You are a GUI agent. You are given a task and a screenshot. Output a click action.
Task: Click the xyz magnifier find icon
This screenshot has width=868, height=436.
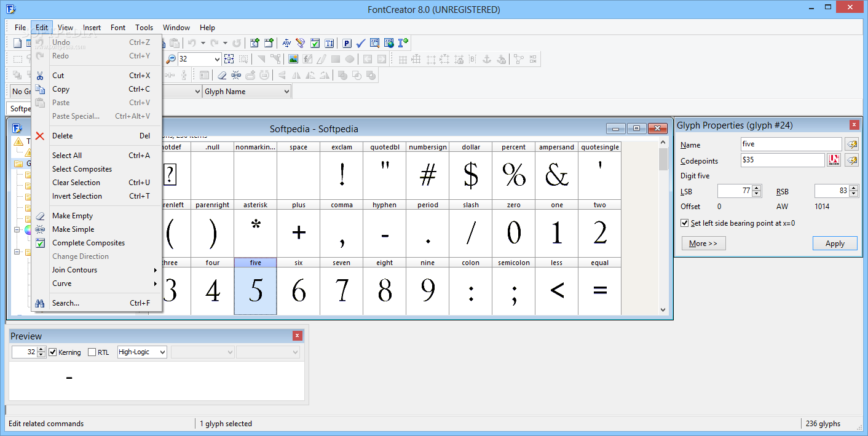[x=374, y=43]
